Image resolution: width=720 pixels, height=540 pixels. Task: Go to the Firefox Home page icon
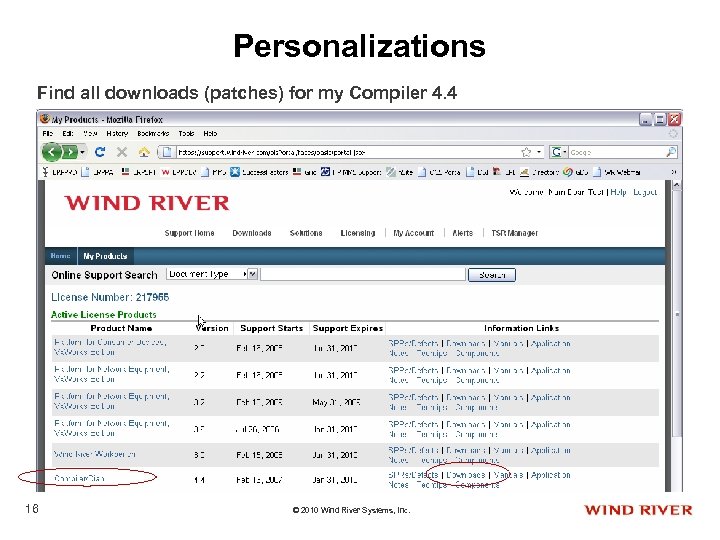click(x=144, y=152)
